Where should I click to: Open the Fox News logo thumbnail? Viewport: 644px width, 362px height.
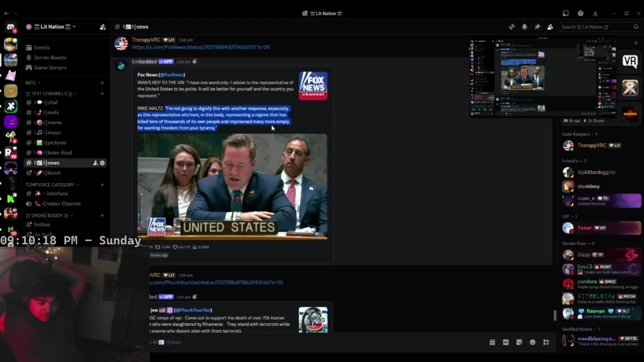[313, 85]
